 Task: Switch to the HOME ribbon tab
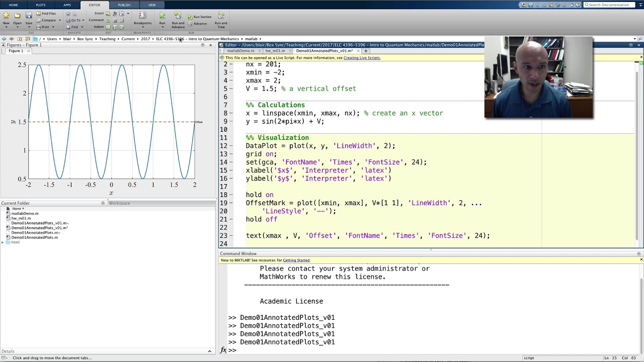coord(14,5)
